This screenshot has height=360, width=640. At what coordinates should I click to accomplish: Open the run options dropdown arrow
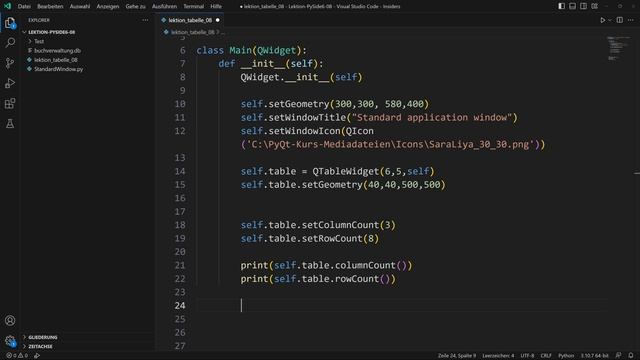610,20
